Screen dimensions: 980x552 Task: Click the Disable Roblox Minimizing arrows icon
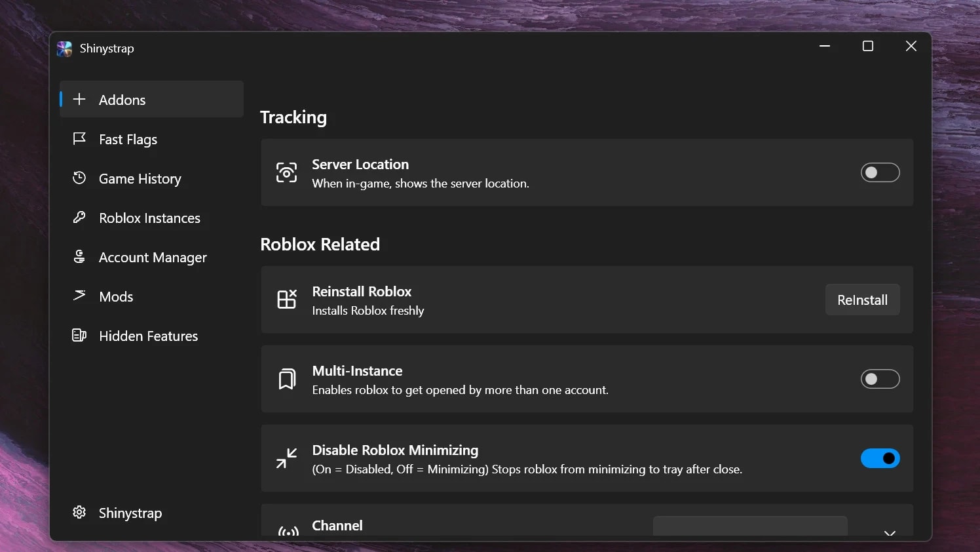coord(286,458)
